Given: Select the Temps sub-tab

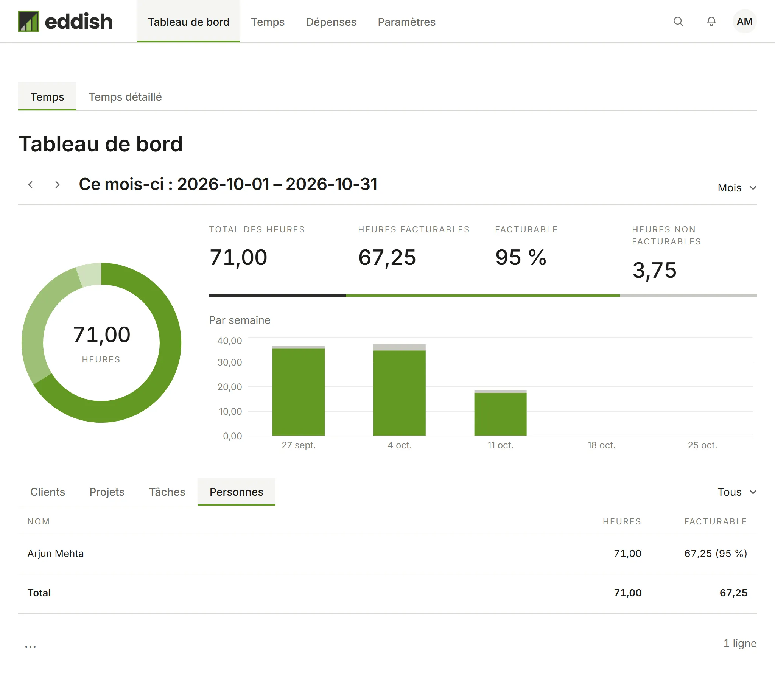Looking at the screenshot, I should tap(47, 96).
